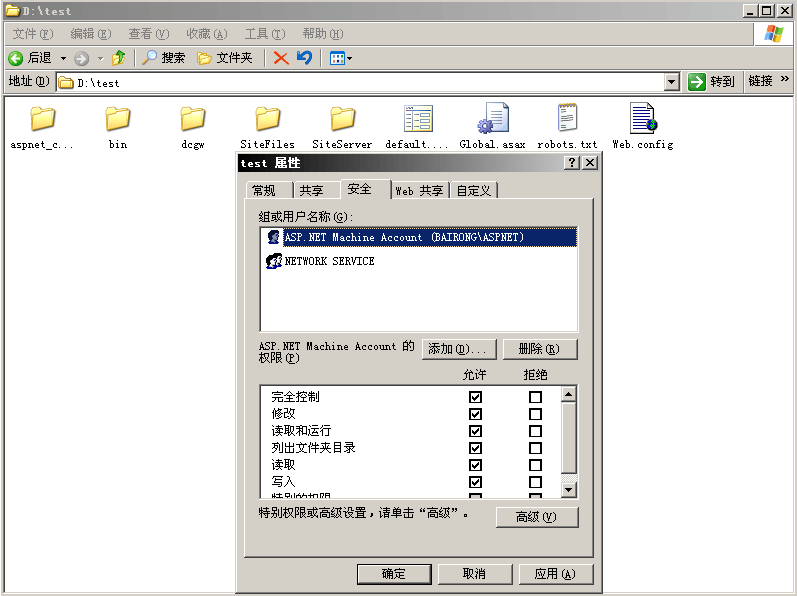Open the address bar dropdown arrow
Screen dimensions: 797x596
click(x=672, y=82)
